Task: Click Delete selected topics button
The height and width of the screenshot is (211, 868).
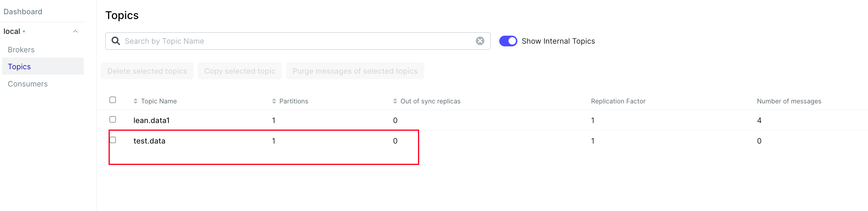Action: pyautogui.click(x=147, y=71)
